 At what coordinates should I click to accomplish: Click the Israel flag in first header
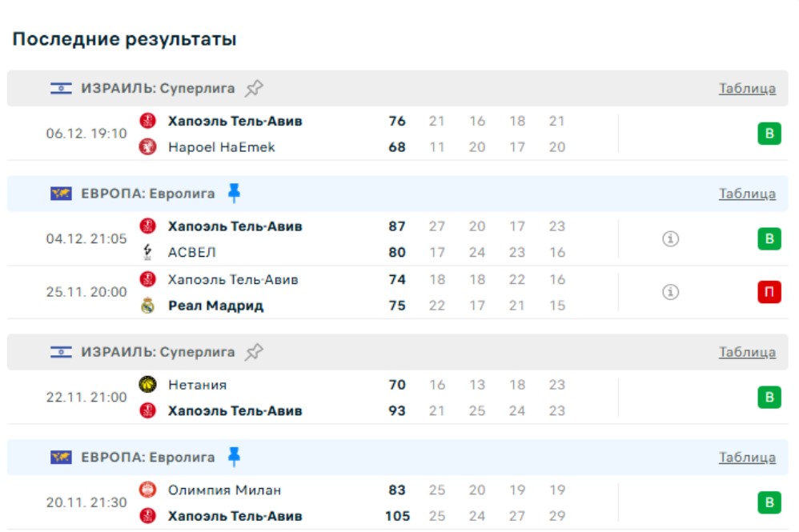[61, 88]
